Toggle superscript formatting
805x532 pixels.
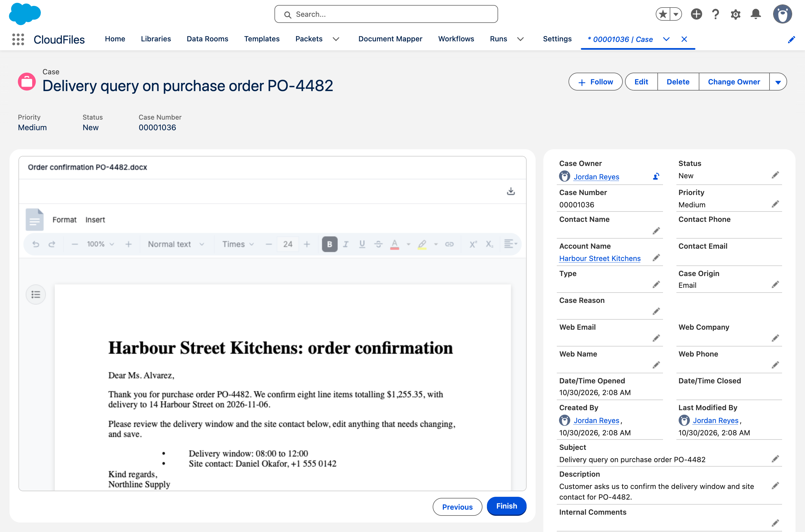pyautogui.click(x=473, y=244)
